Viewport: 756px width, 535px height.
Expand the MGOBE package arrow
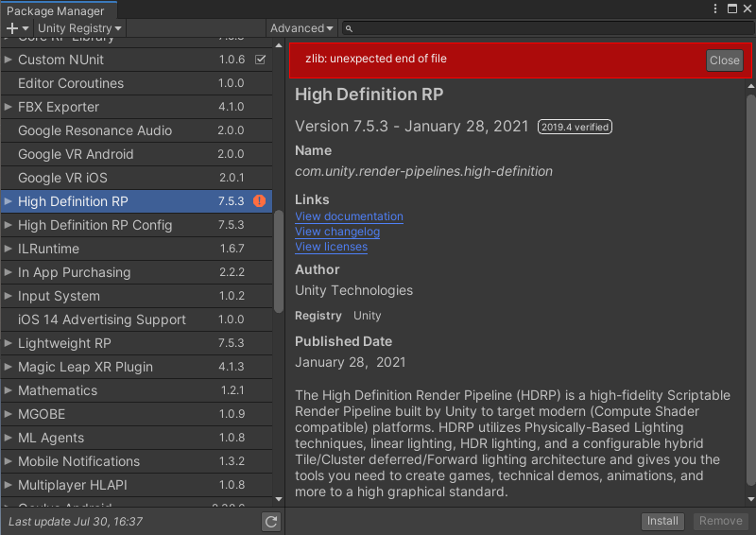pos(8,414)
